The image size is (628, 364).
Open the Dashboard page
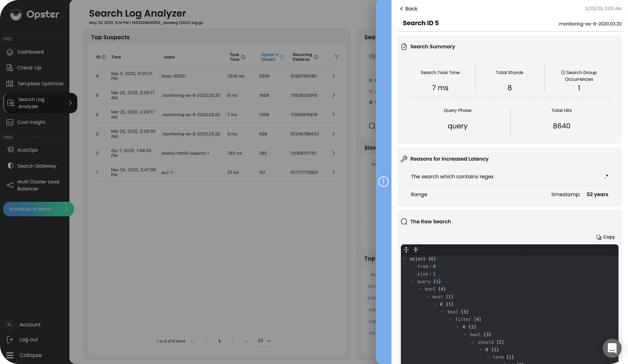pyautogui.click(x=30, y=52)
